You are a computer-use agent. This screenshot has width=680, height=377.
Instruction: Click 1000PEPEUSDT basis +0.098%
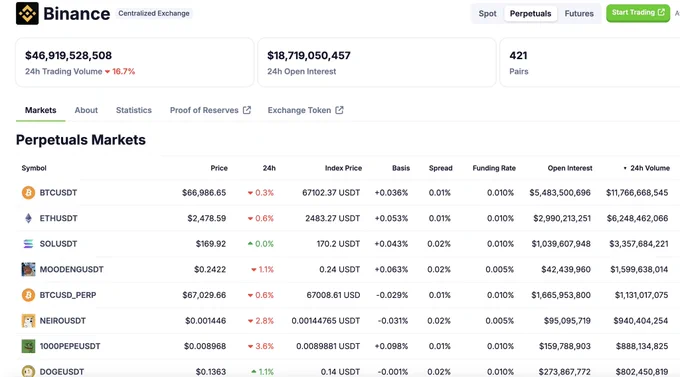391,346
